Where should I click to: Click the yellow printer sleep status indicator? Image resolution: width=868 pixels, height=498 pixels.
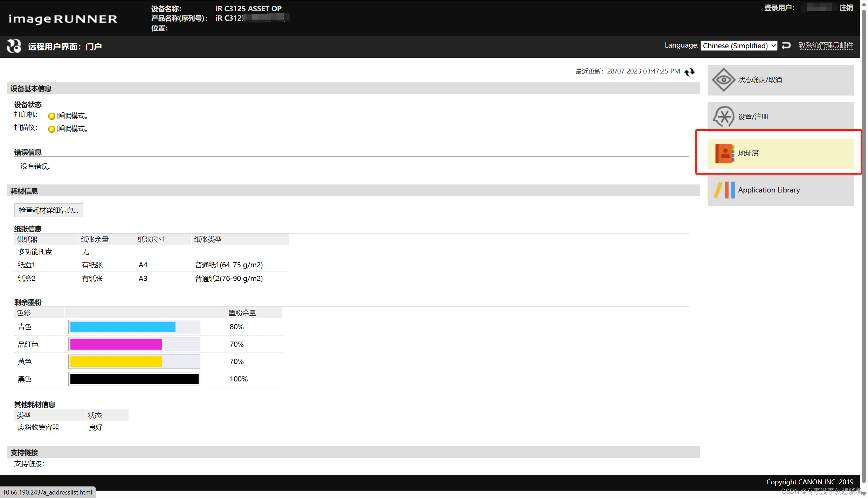click(x=52, y=116)
